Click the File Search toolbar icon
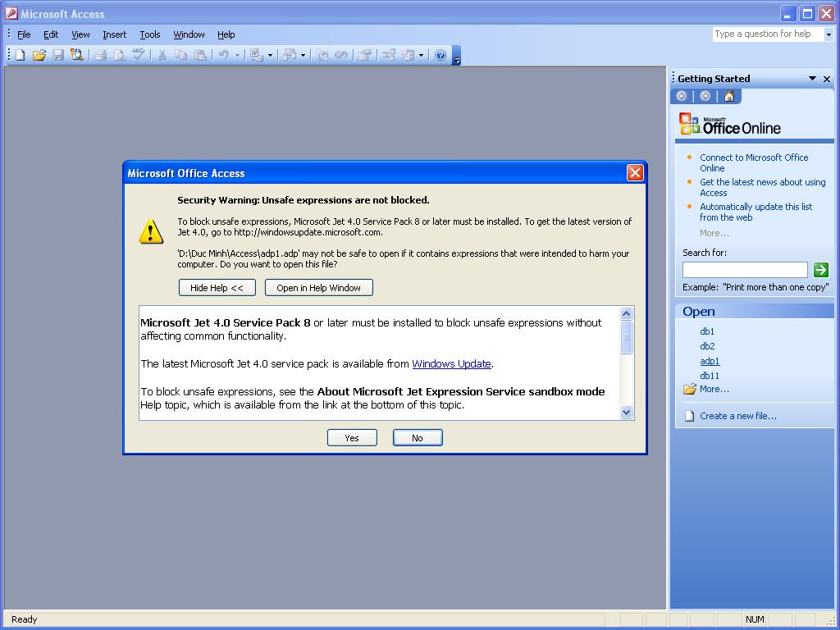 coord(77,55)
